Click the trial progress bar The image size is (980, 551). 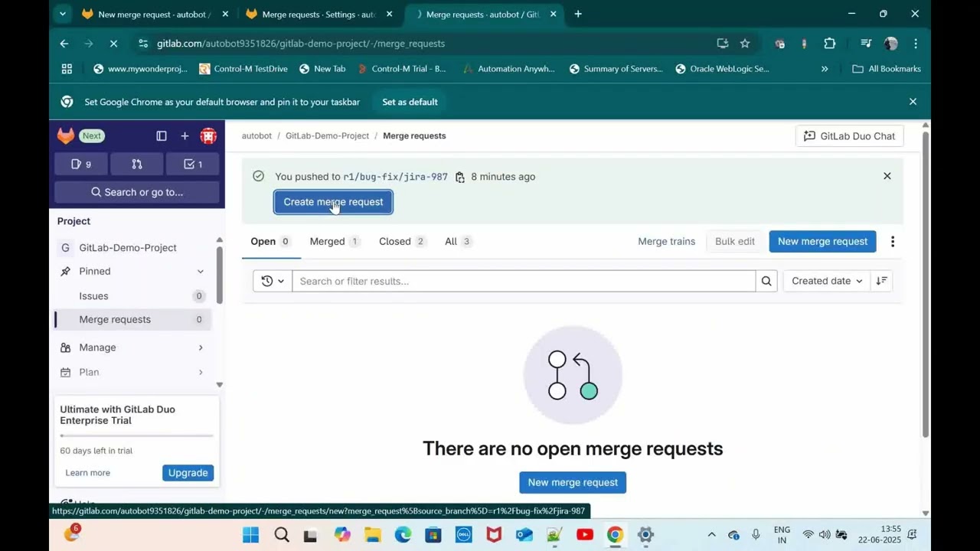click(137, 435)
